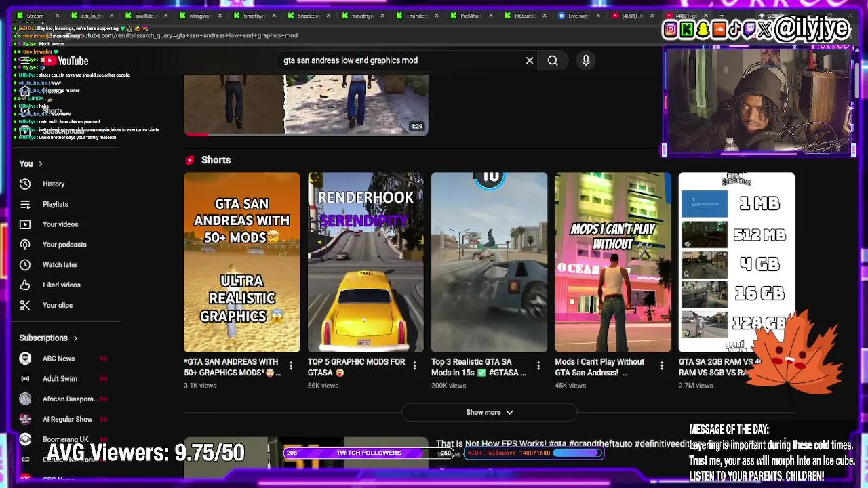Open the History link in the sidebar
868x488 pixels.
coord(54,184)
